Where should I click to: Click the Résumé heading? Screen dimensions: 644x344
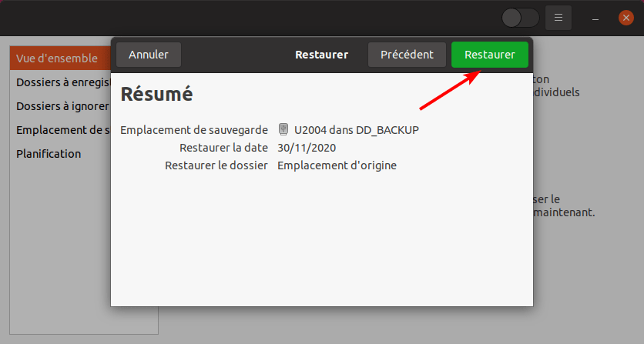tap(156, 94)
